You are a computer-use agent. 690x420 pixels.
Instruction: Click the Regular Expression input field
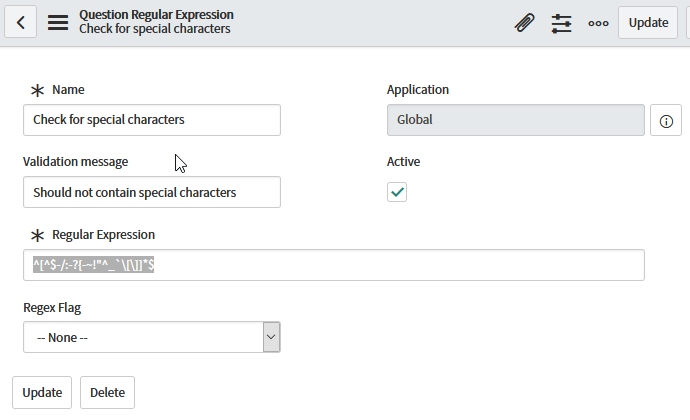pos(334,265)
